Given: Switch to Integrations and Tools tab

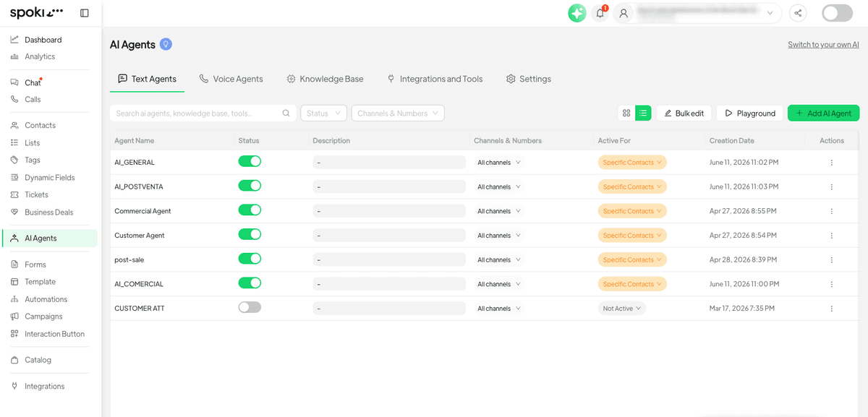Looking at the screenshot, I should [x=435, y=79].
